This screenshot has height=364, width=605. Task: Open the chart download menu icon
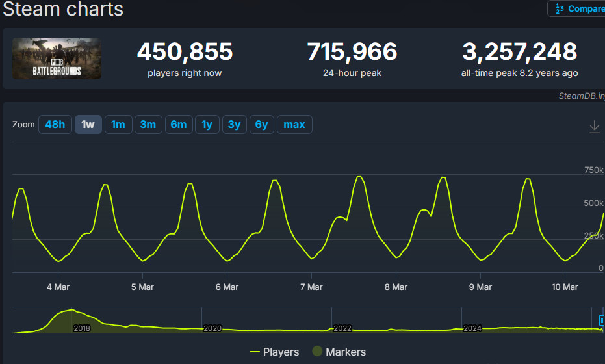(x=594, y=127)
